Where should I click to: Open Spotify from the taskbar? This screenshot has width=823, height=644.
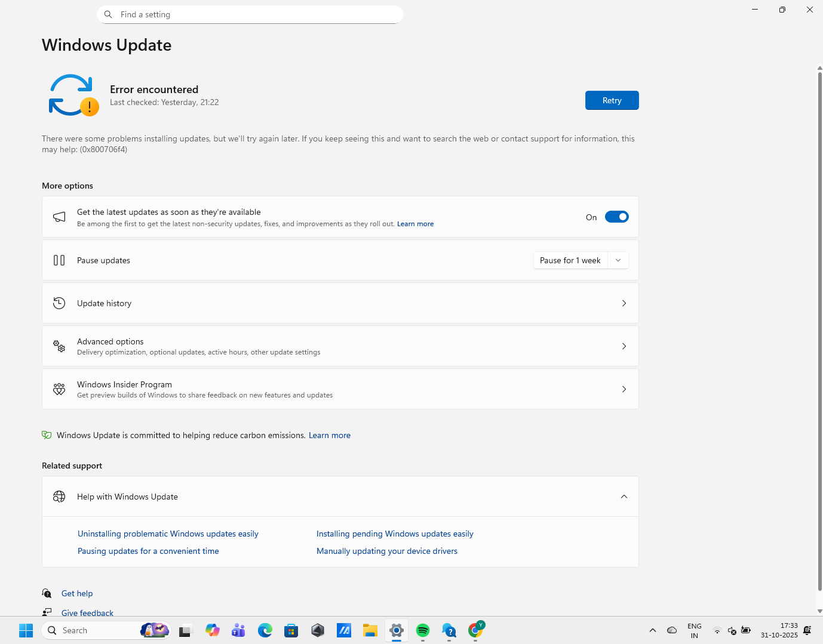pyautogui.click(x=422, y=630)
